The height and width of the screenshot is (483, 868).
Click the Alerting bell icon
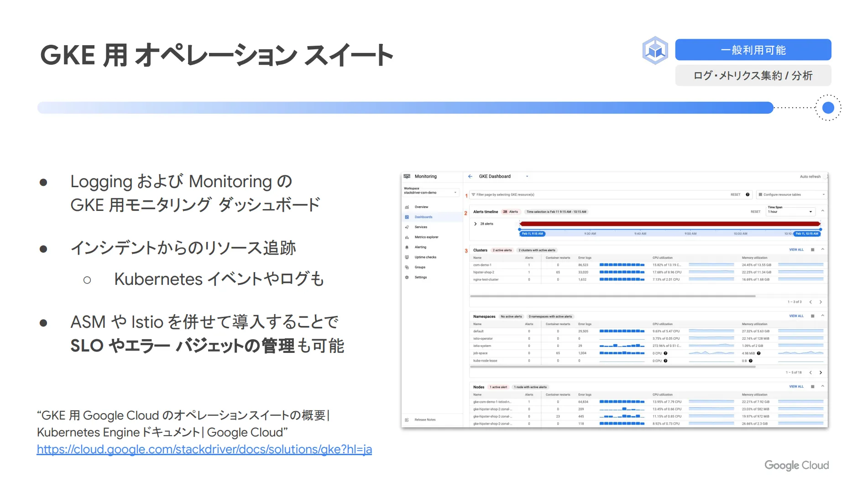pos(407,247)
